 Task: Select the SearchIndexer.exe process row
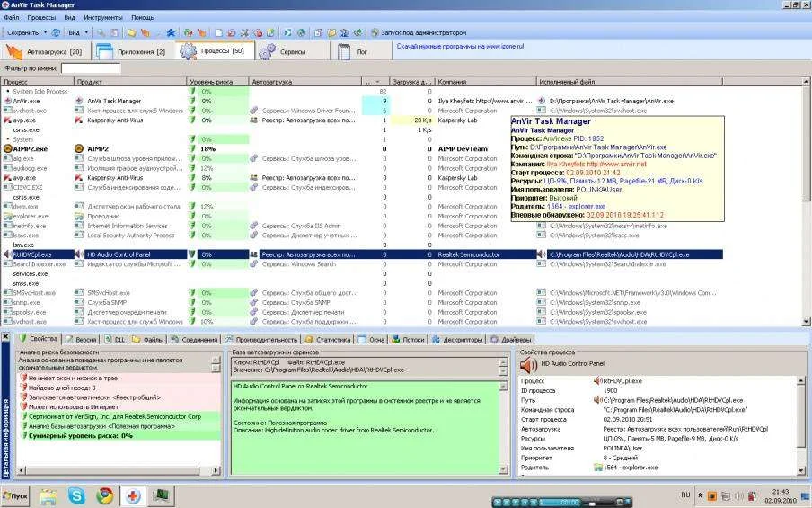(363, 264)
